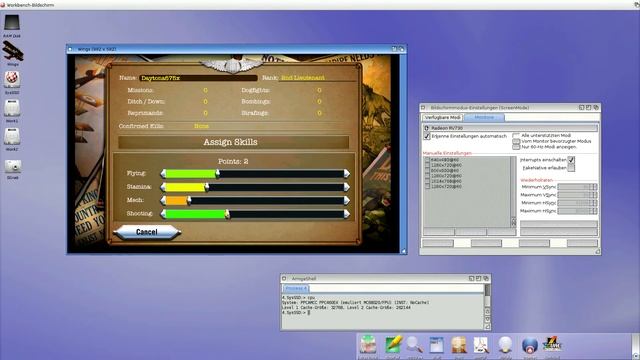
Task: Launch the leftmost dock icon with green top
Action: point(368,345)
